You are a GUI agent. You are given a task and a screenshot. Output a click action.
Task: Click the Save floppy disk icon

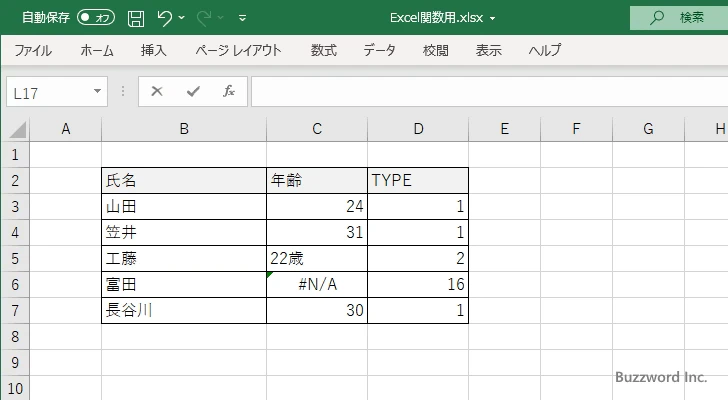[x=136, y=18]
